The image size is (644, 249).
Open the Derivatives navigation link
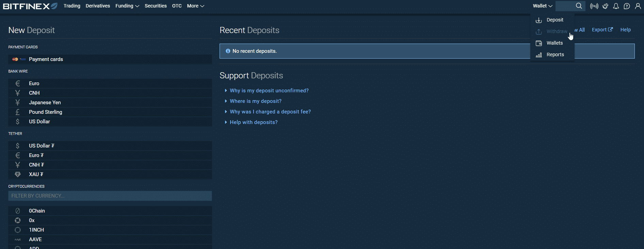(x=98, y=6)
